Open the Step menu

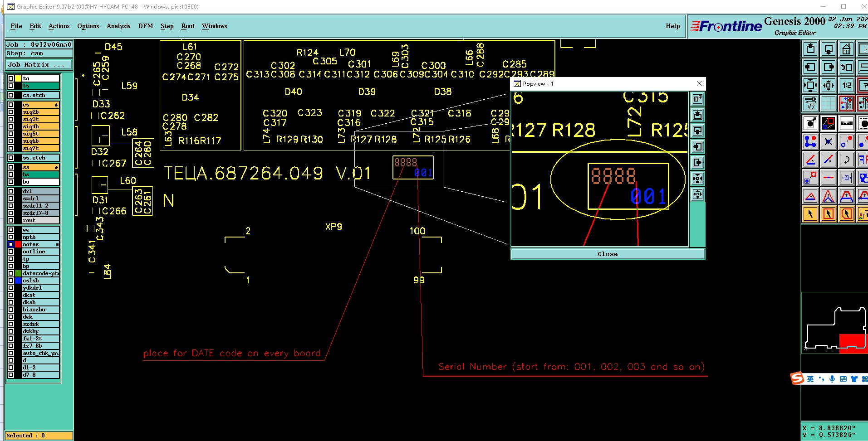pyautogui.click(x=167, y=26)
